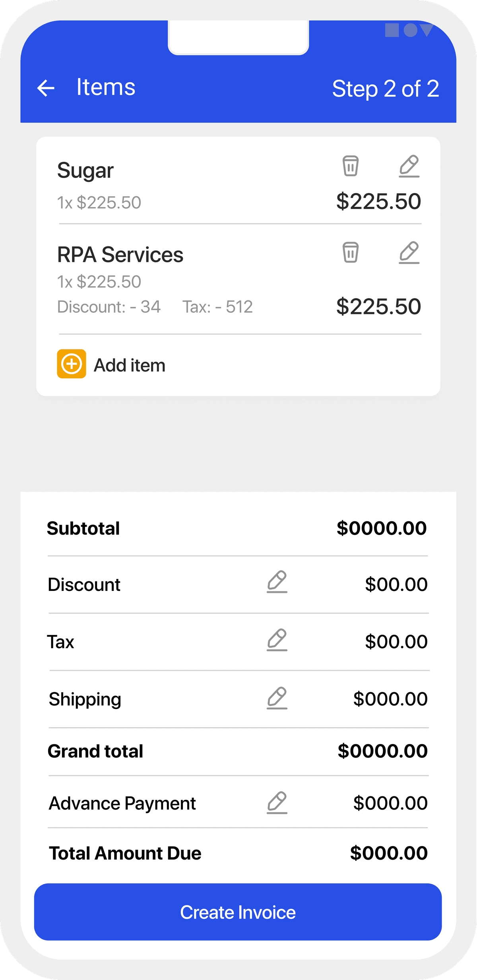The height and width of the screenshot is (980, 477).
Task: Select the RPA Services item name
Action: [120, 255]
